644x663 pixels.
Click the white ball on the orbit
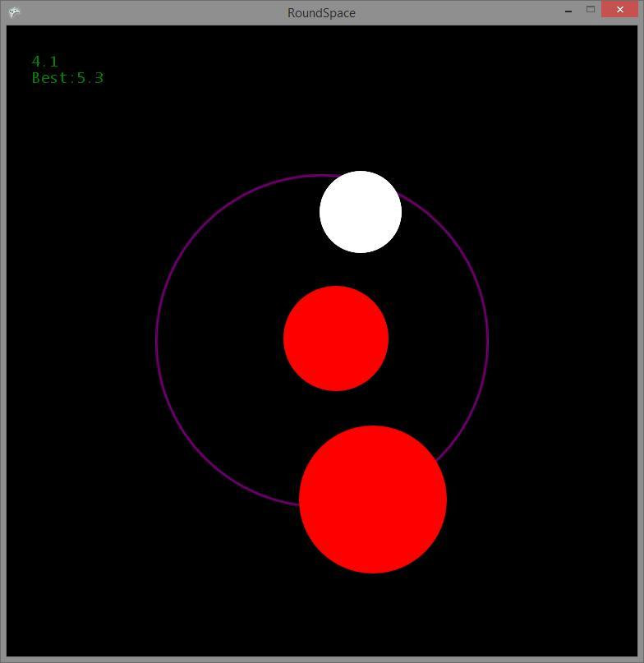coord(361,212)
